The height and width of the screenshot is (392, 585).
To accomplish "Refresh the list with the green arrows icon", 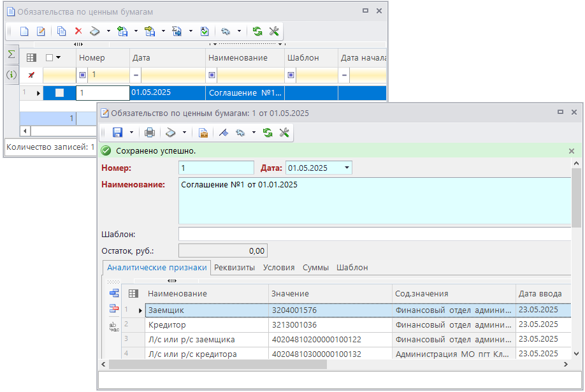I will pyautogui.click(x=257, y=31).
